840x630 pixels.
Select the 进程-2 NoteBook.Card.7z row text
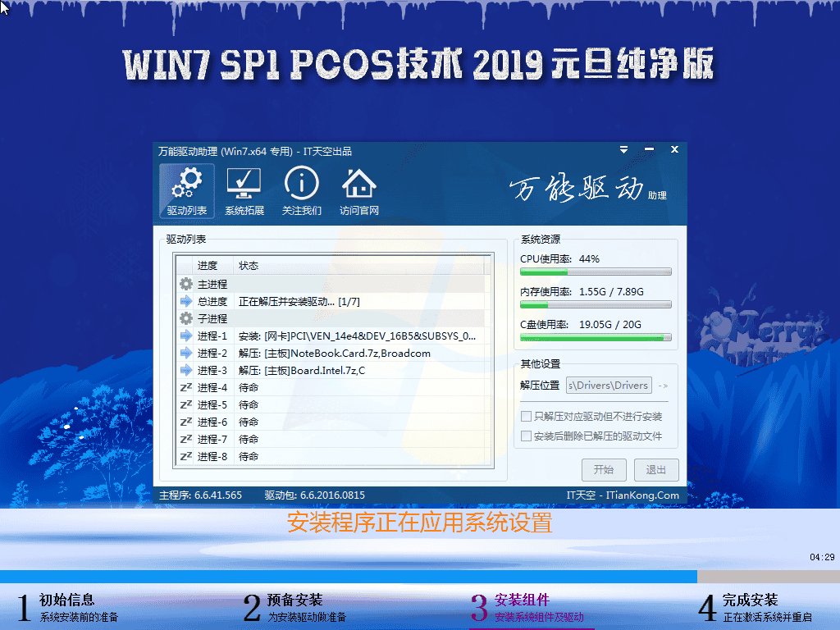click(335, 353)
